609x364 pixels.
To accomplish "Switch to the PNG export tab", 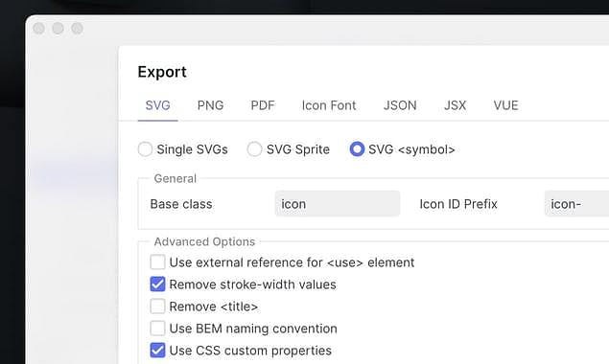I will point(210,105).
